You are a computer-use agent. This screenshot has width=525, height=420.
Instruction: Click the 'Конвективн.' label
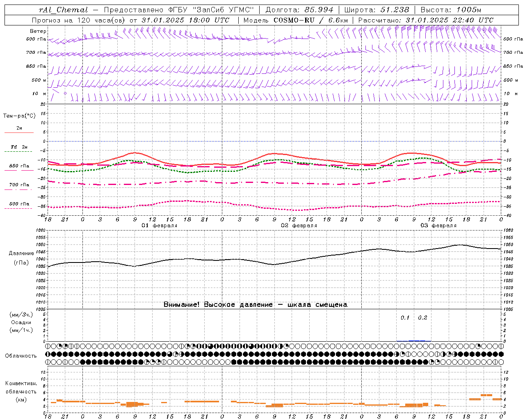pyautogui.click(x=21, y=383)
